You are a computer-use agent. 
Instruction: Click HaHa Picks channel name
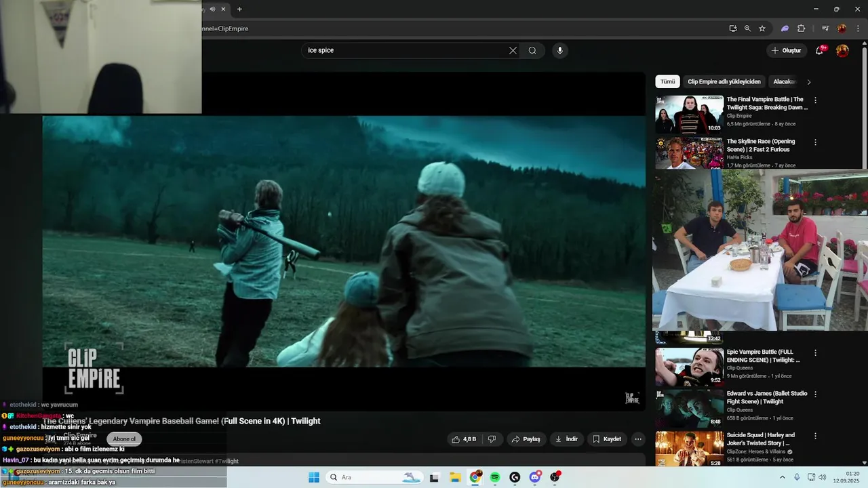pyautogui.click(x=739, y=157)
